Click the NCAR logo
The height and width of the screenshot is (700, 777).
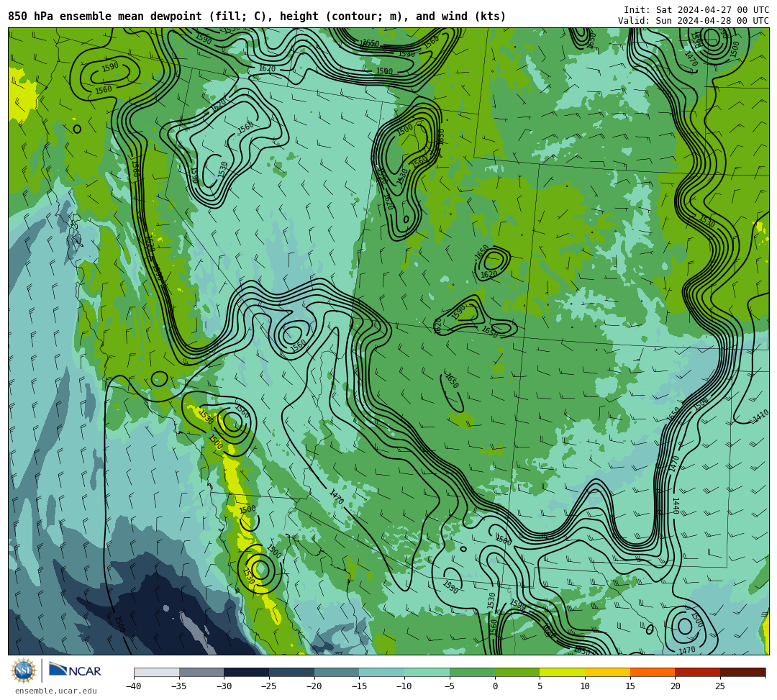coord(75,671)
